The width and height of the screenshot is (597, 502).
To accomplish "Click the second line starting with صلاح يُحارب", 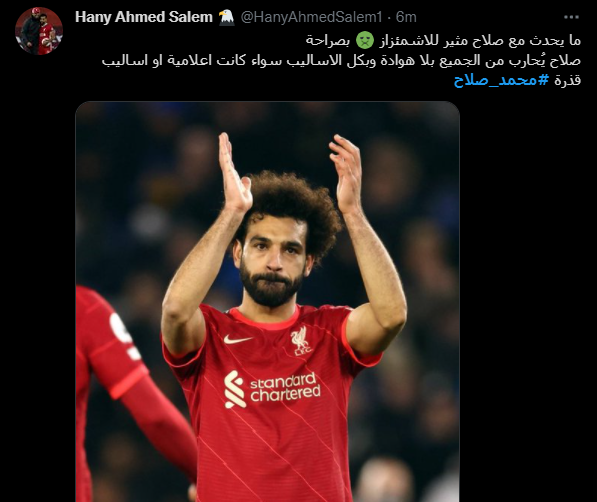I will (x=341, y=60).
